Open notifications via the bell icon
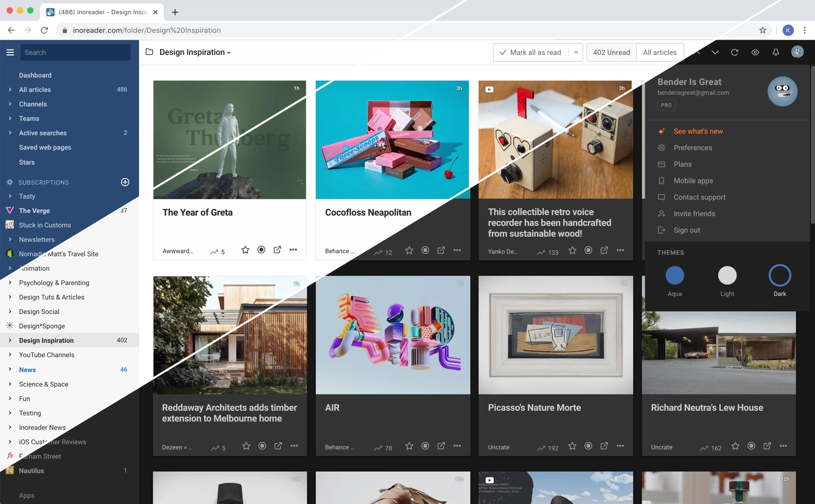This screenshot has width=815, height=504. point(775,52)
